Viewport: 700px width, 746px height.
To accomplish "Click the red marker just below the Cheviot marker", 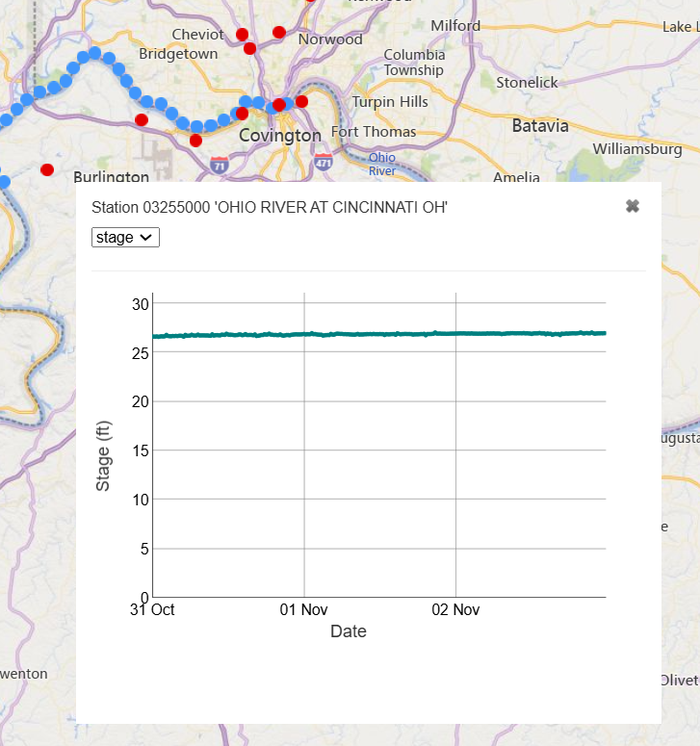I will tap(249, 48).
